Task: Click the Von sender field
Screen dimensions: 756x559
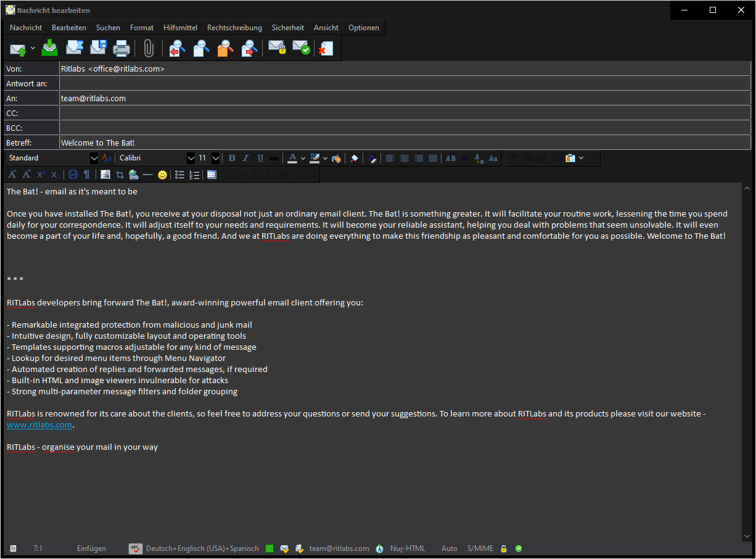Action: [405, 68]
